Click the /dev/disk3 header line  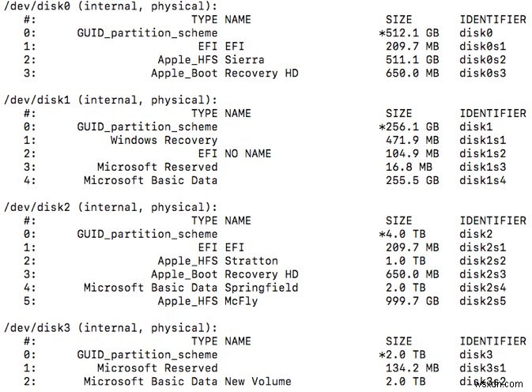(x=110, y=327)
